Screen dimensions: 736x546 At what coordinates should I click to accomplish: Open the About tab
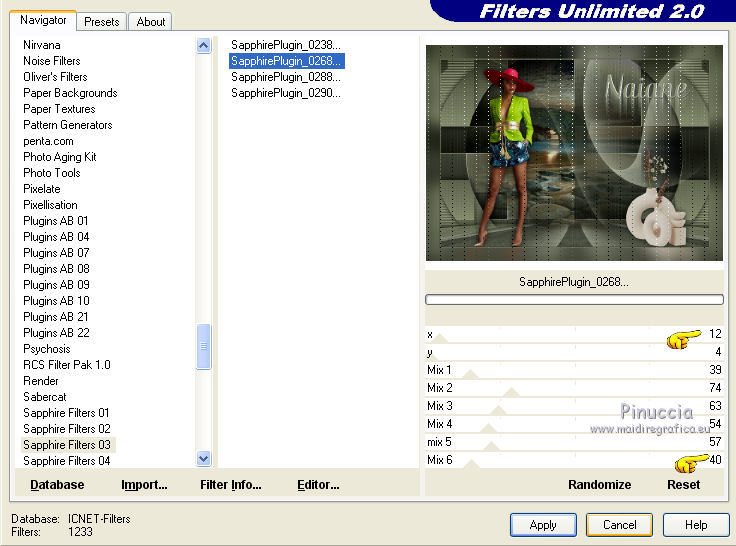(x=151, y=22)
